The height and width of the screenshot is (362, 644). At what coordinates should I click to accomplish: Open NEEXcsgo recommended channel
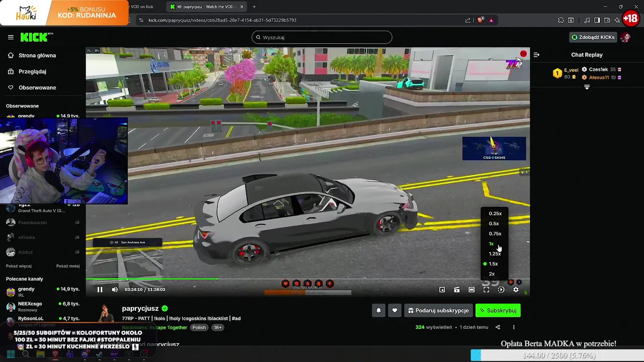pos(43,306)
